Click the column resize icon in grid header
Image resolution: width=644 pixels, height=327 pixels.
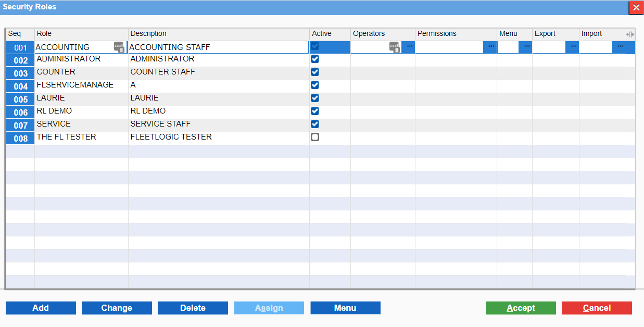coord(630,34)
